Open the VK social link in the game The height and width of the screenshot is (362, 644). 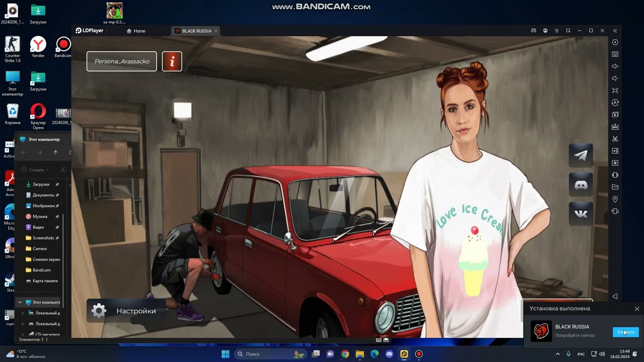pyautogui.click(x=581, y=214)
